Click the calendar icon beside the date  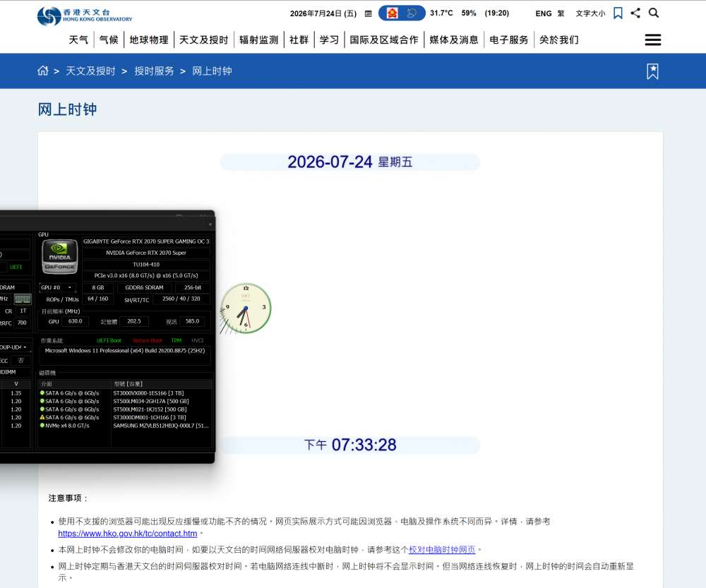pyautogui.click(x=369, y=13)
